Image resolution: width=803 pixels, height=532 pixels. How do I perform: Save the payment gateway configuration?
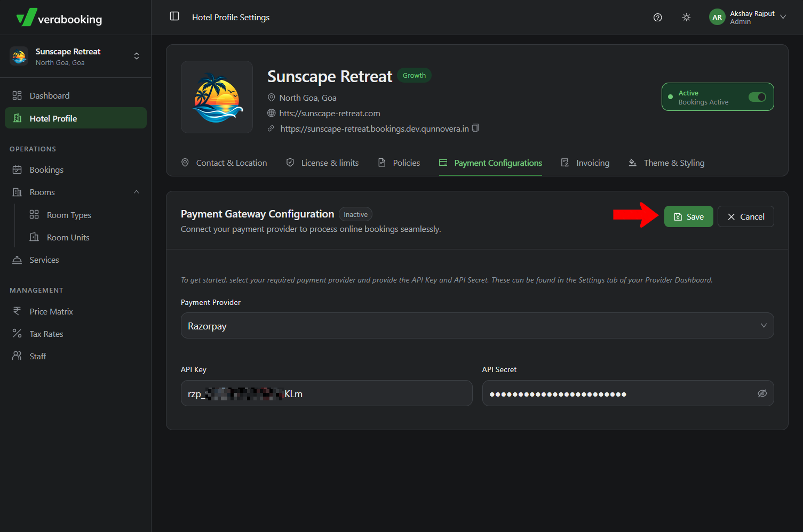point(688,216)
